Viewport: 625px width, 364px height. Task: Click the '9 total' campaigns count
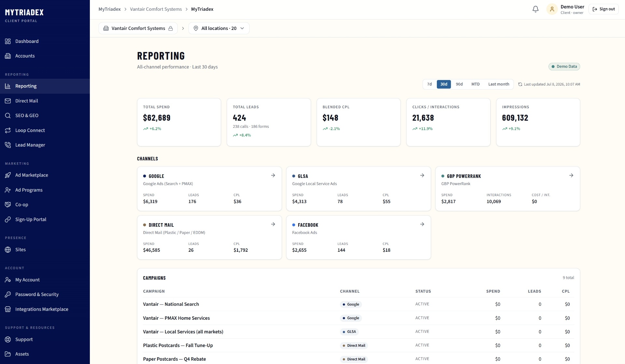pos(568,278)
